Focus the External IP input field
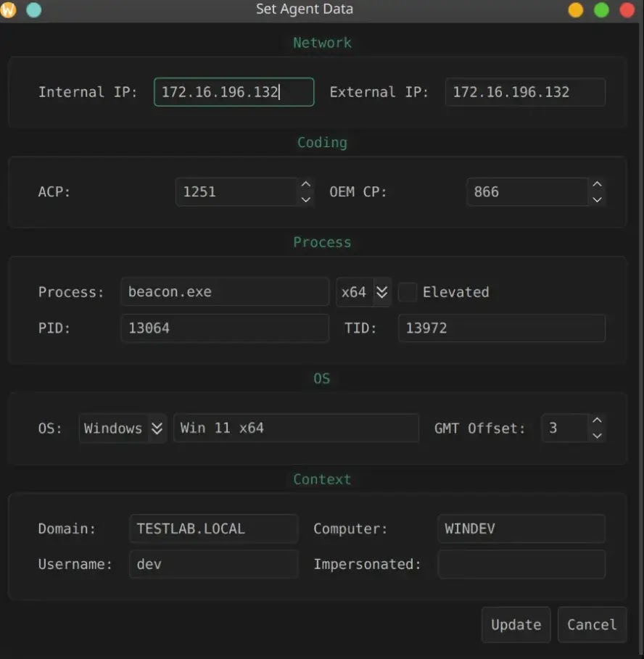Viewport: 644px width, 659px height. point(525,92)
